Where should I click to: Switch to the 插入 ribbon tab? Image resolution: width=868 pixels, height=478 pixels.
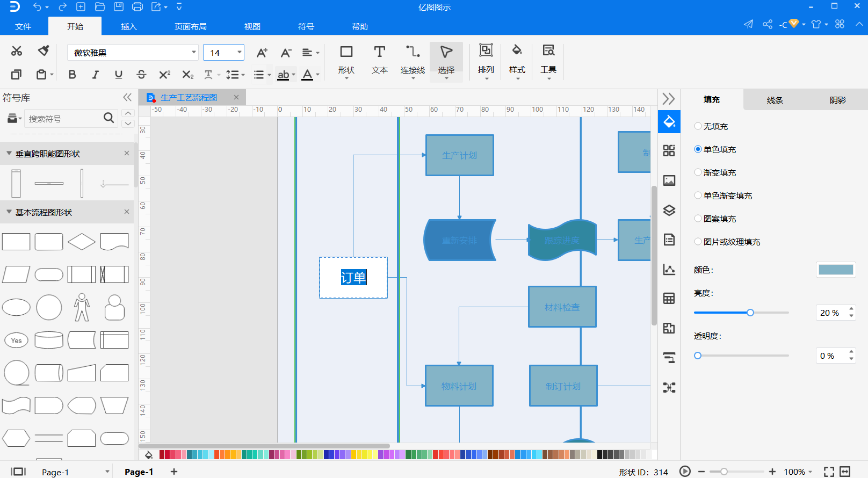(129, 26)
